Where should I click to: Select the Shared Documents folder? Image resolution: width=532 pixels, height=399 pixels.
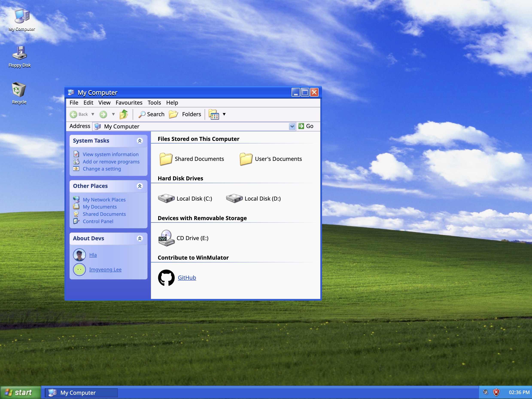pos(192,159)
